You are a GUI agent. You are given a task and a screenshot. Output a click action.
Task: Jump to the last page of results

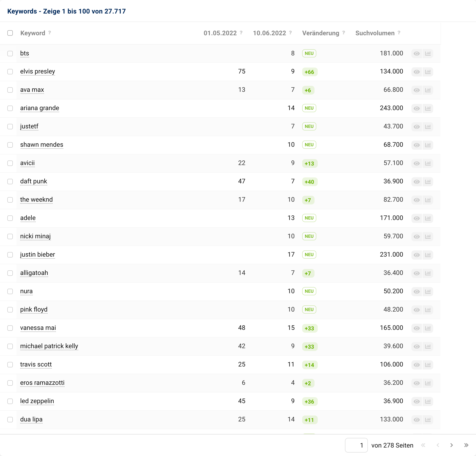point(466,445)
